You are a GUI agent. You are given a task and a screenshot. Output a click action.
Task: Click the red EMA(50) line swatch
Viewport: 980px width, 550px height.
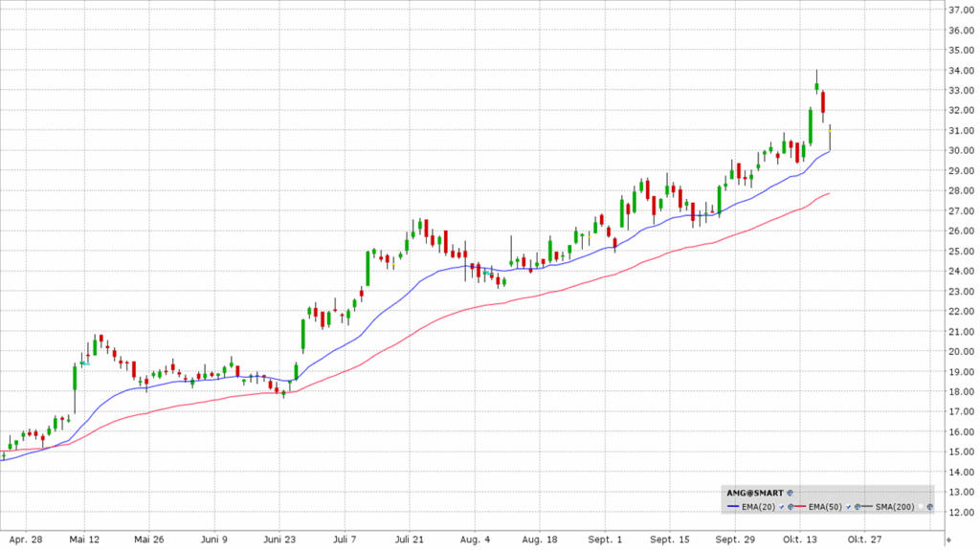coord(801,505)
